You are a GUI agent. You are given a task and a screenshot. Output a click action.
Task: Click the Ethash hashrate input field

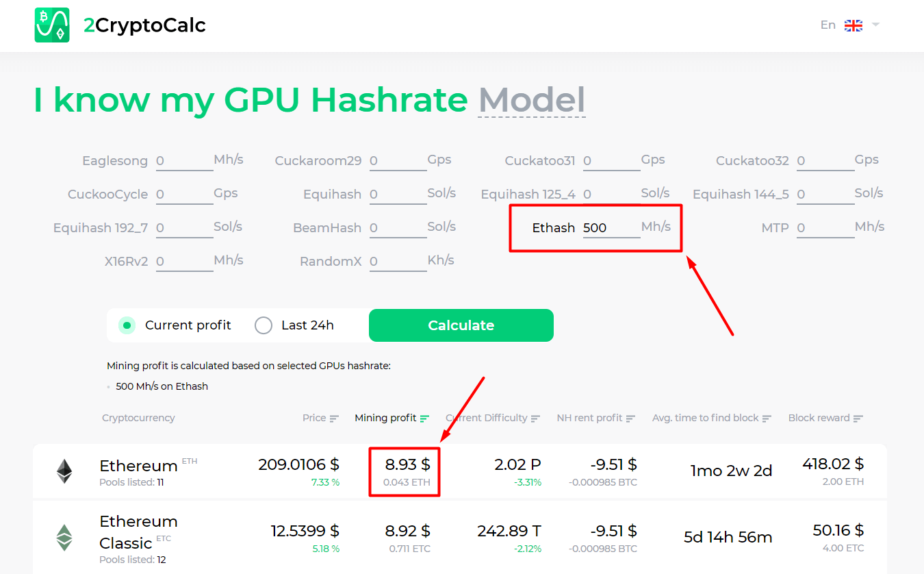611,228
